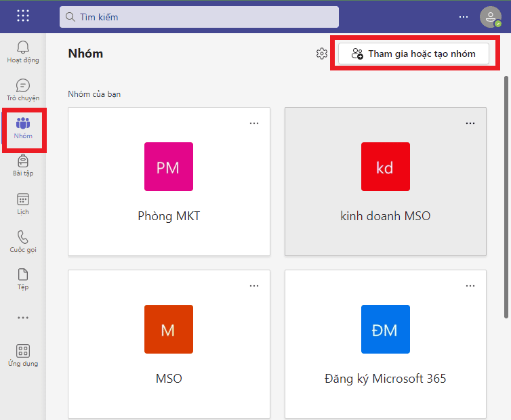511x420 pixels.
Task: Open teams settings gear icon
Action: pos(322,54)
